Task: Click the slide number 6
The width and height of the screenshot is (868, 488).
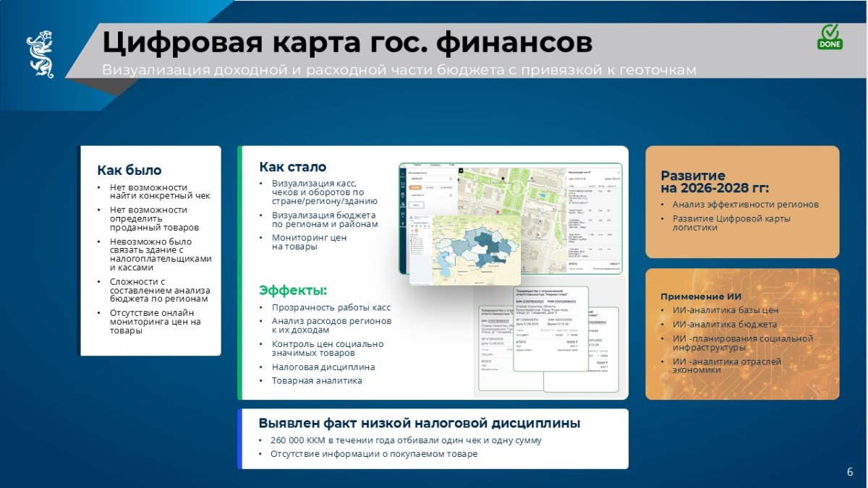Action: [849, 472]
